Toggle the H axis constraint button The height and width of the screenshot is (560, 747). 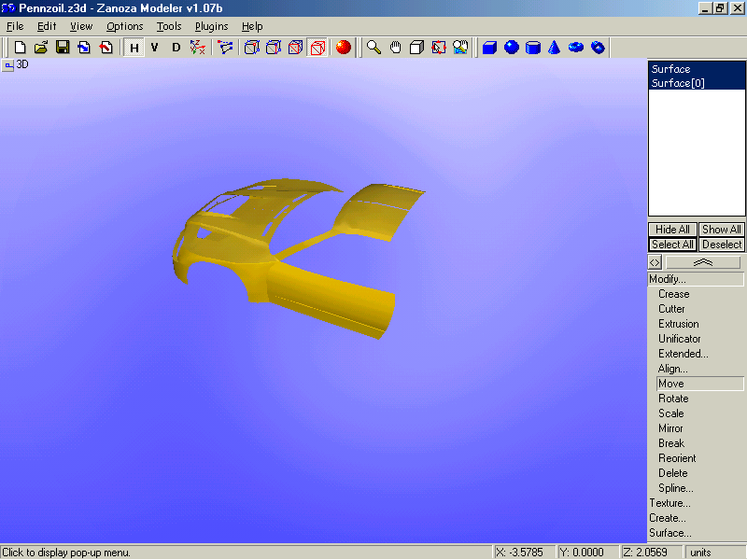(134, 48)
